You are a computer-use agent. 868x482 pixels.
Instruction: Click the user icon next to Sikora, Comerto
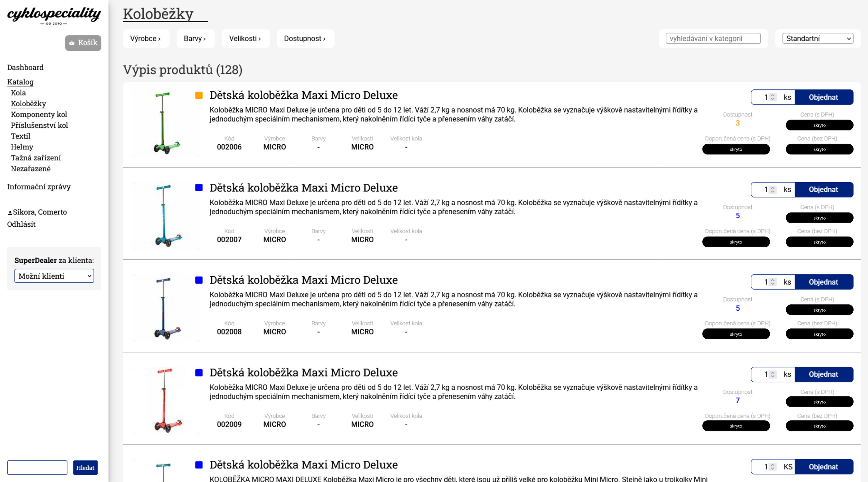click(x=10, y=213)
